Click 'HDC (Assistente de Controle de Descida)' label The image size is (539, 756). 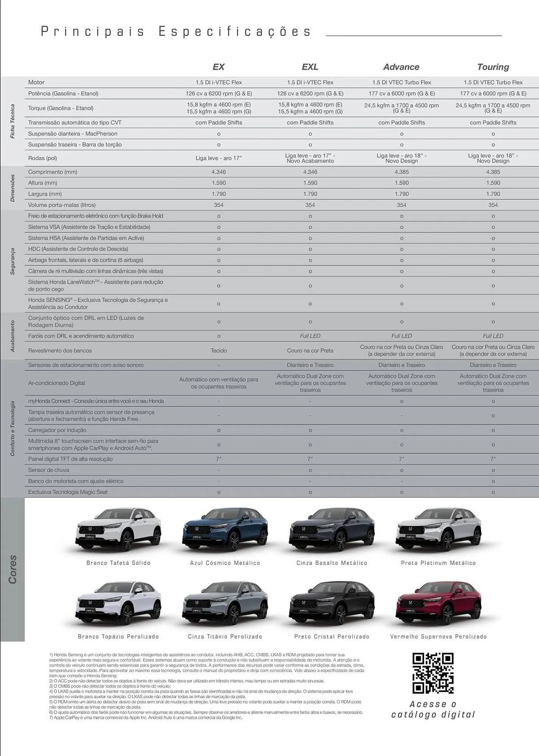pos(78,249)
